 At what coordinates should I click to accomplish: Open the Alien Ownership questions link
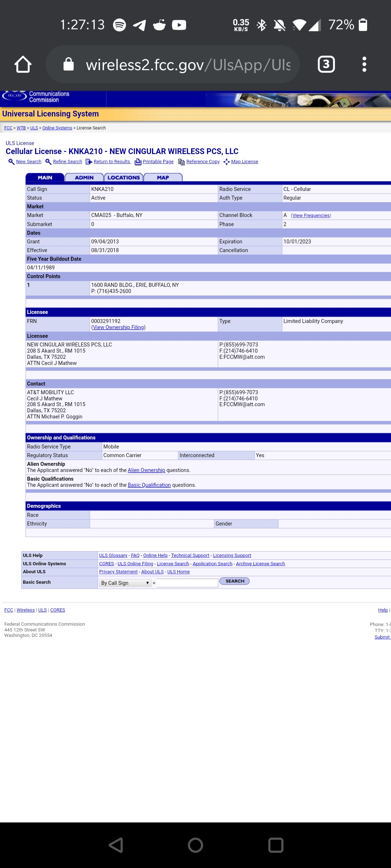point(146,470)
